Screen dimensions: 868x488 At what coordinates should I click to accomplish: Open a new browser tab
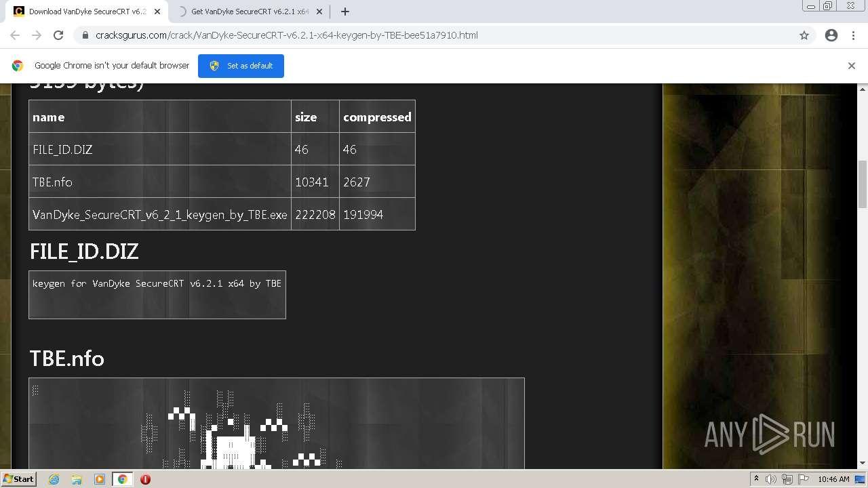345,12
